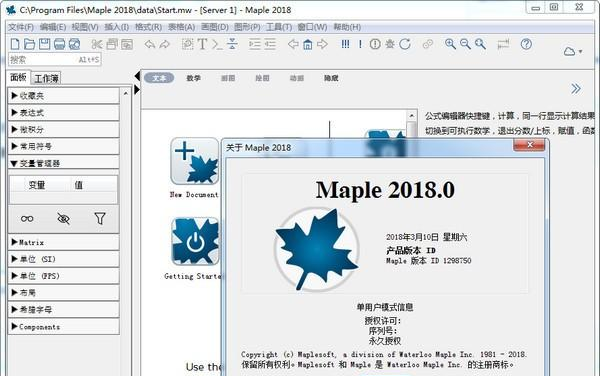
Task: Toggle variable filter funnel icon
Action: (100, 218)
